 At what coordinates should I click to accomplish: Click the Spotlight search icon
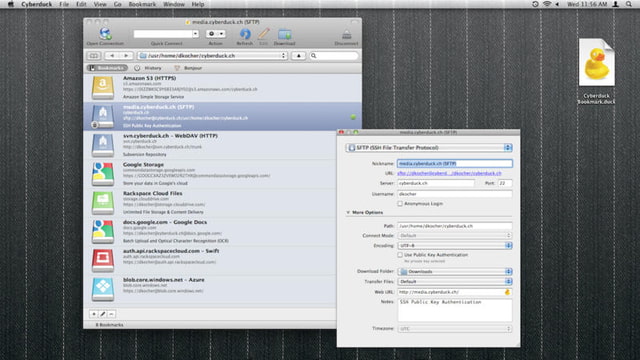pyautogui.click(x=629, y=4)
